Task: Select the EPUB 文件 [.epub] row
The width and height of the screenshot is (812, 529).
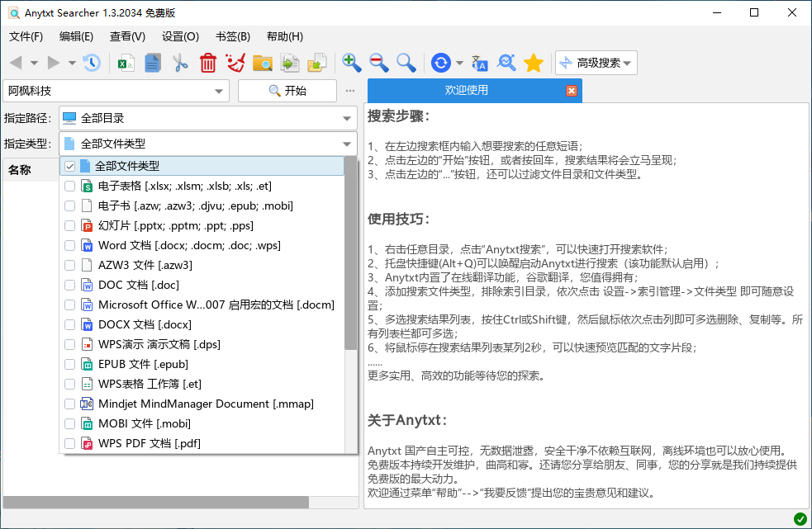Action: 202,365
